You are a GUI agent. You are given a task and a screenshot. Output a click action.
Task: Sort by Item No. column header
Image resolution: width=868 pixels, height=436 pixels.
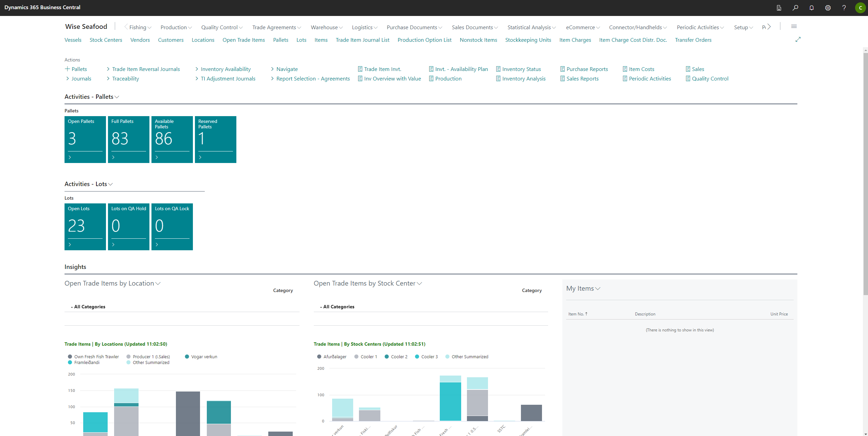[578, 314]
